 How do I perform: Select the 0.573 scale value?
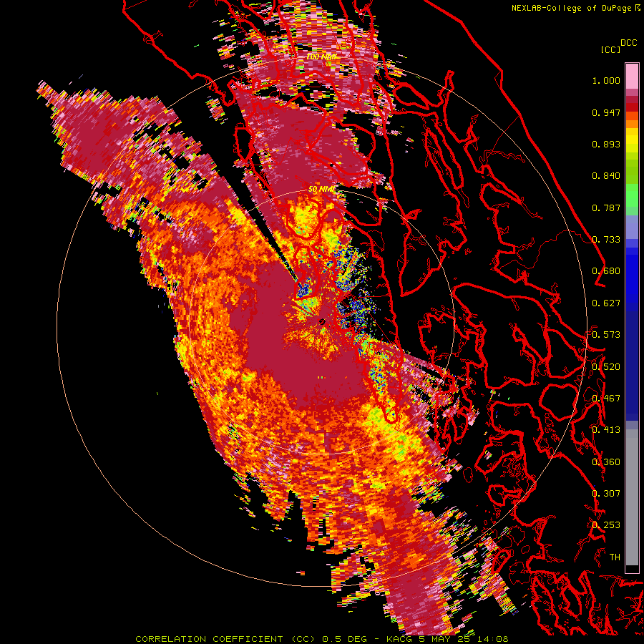click(606, 335)
